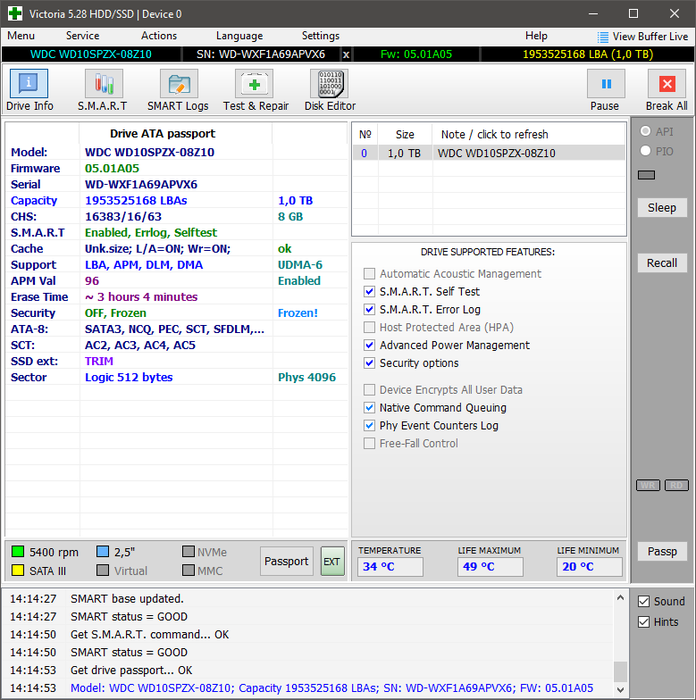Viewport: 696px width, 700px height.
Task: Open the Menu menu
Action: 21,36
